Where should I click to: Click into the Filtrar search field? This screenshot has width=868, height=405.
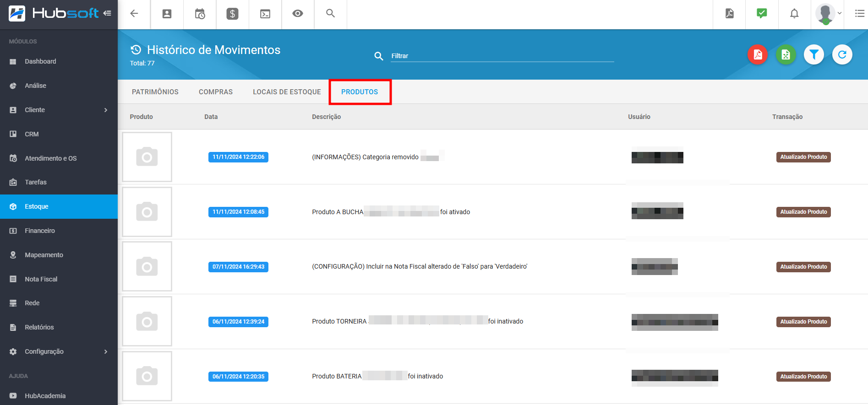[502, 56]
